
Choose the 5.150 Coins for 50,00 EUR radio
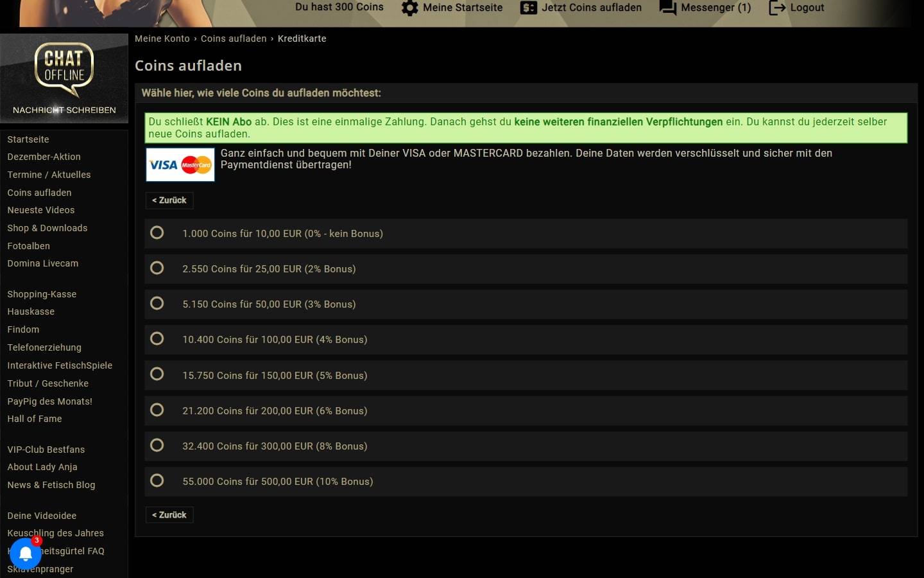(157, 304)
